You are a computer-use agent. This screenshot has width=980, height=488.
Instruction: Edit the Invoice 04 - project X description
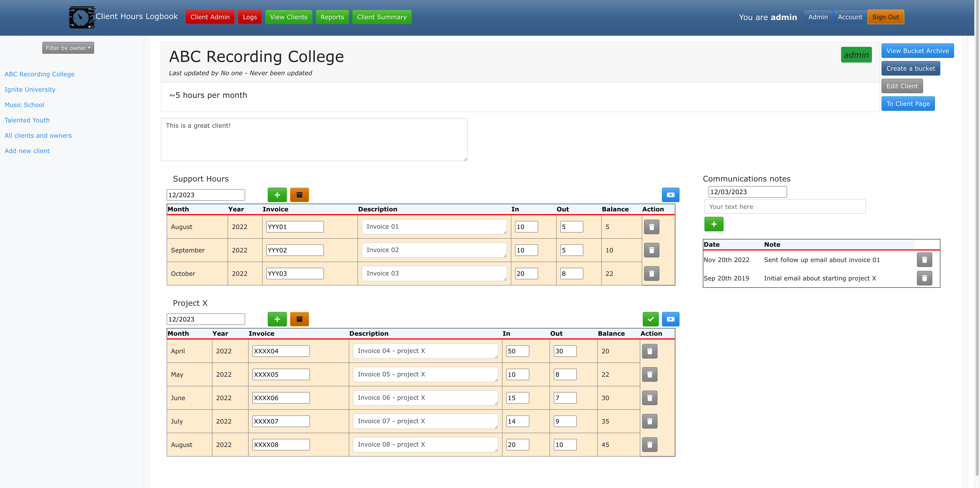point(425,351)
